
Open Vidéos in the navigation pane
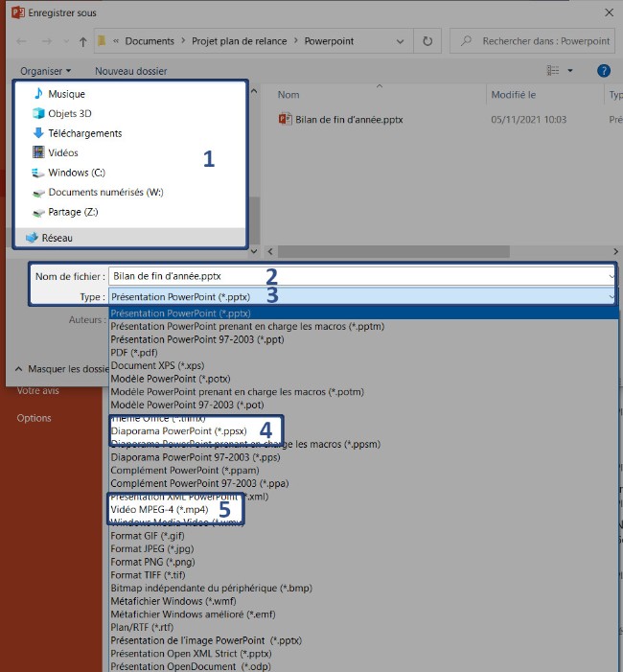tap(63, 153)
